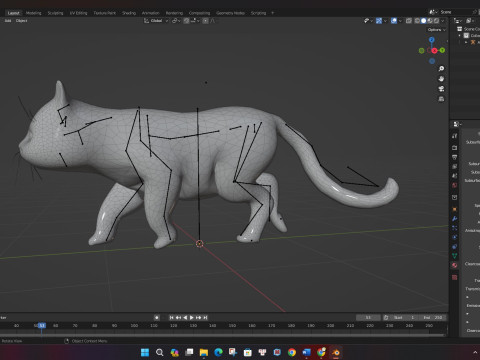Open the Particles properties tab icon
Image resolution: width=480 pixels, height=360 pixels.
click(x=455, y=228)
